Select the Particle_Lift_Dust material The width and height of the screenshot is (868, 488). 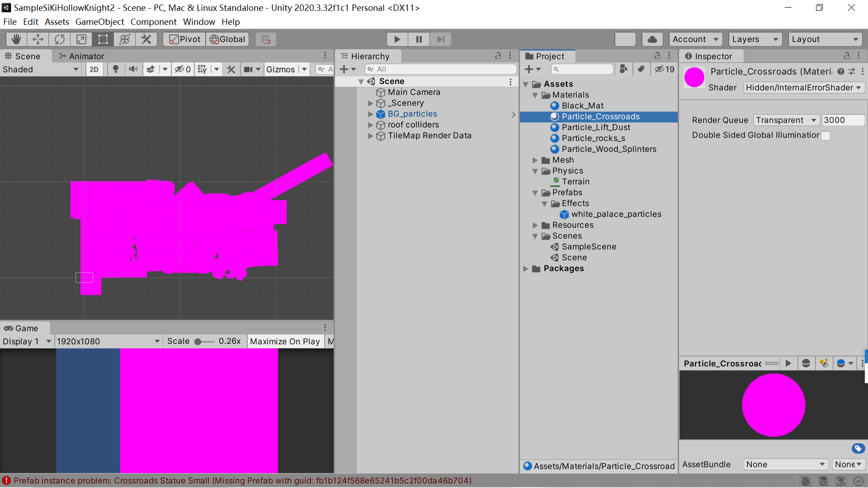(x=596, y=127)
